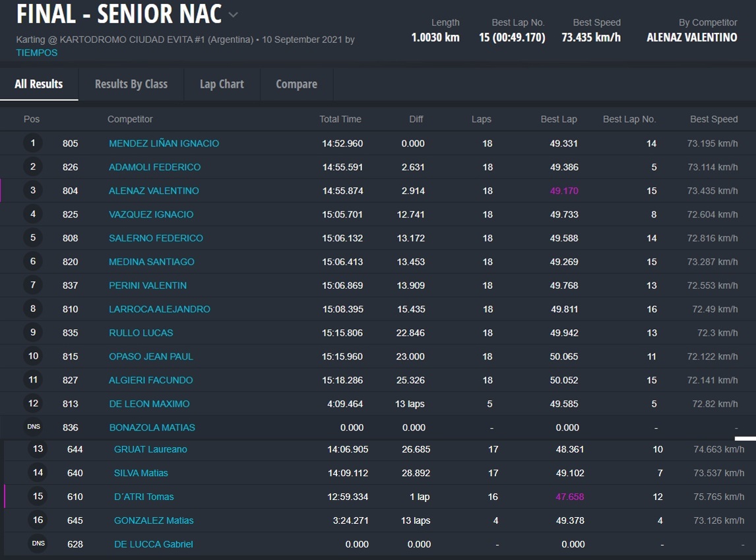Select the position 6 circle badge
This screenshot has width=756, height=560.
[x=33, y=262]
